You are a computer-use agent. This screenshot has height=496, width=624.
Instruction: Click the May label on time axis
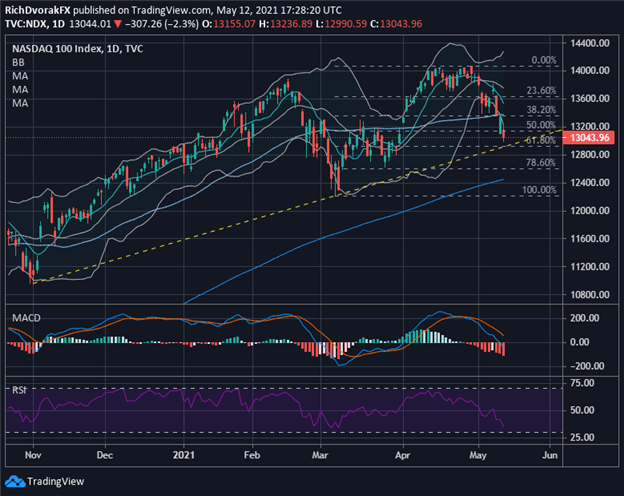478,455
